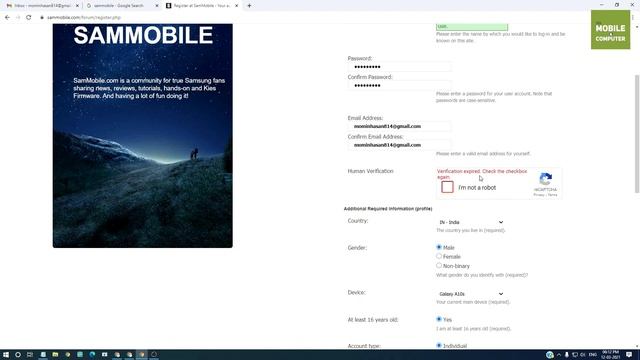Image resolution: width=640 pixels, height=360 pixels.
Task: Open Task View on the taskbar
Action: coord(30,355)
